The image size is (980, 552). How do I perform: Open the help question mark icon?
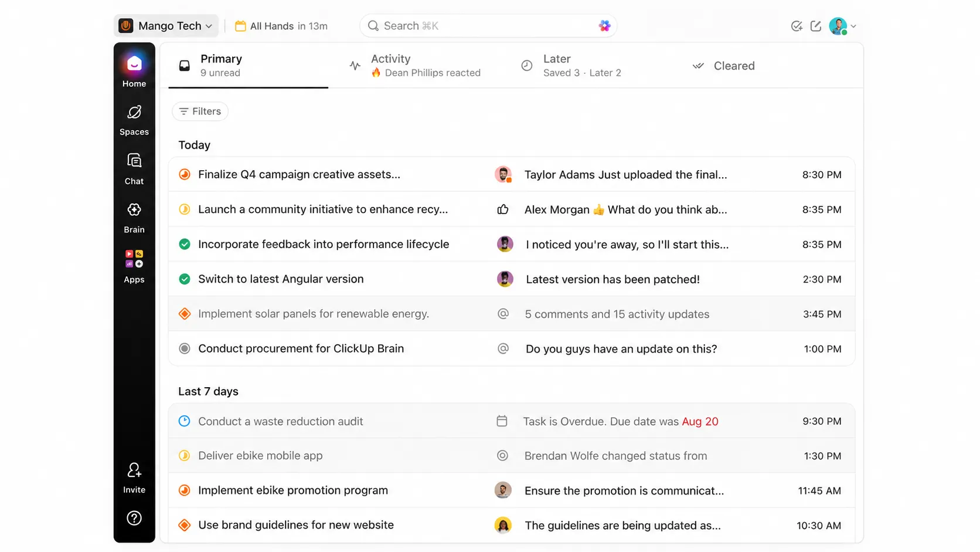tap(134, 518)
